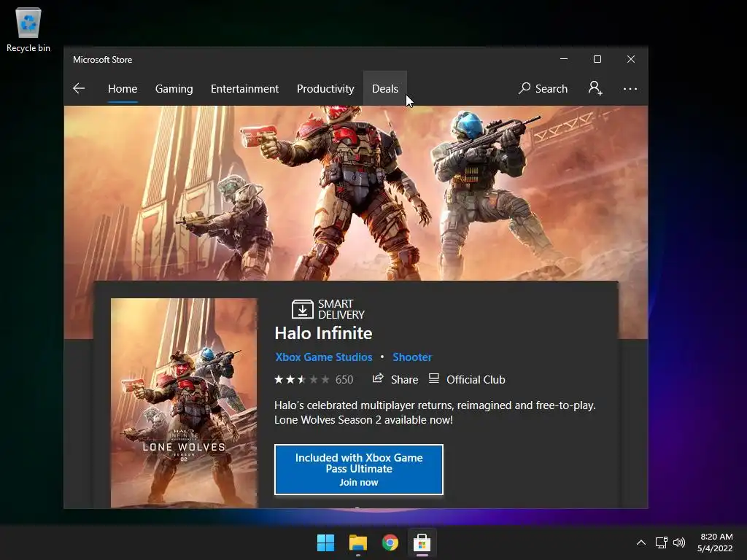
Task: Launch Google Chrome from the taskbar
Action: (390, 542)
